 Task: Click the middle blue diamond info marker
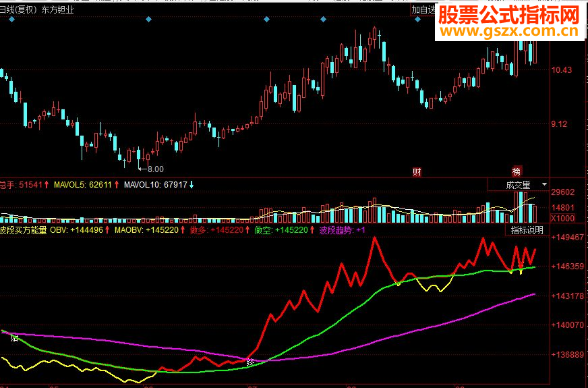pyautogui.click(x=266, y=19)
